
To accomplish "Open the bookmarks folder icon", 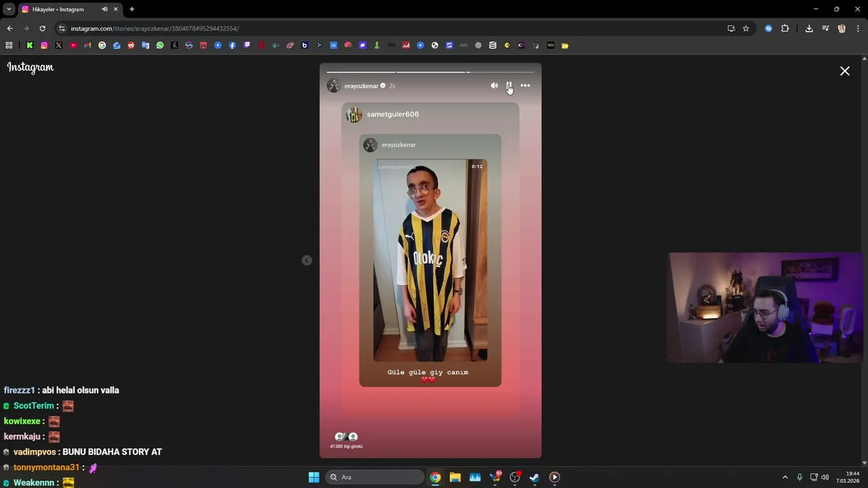I will [565, 45].
